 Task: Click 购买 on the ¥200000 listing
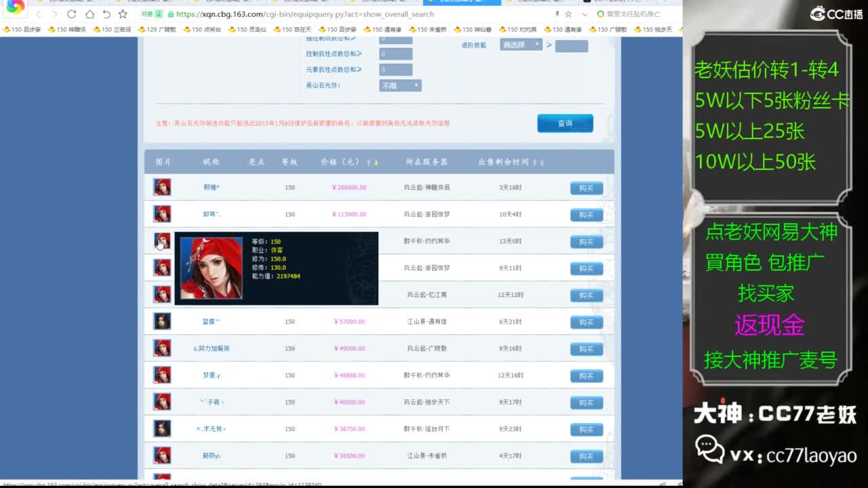[x=586, y=188]
